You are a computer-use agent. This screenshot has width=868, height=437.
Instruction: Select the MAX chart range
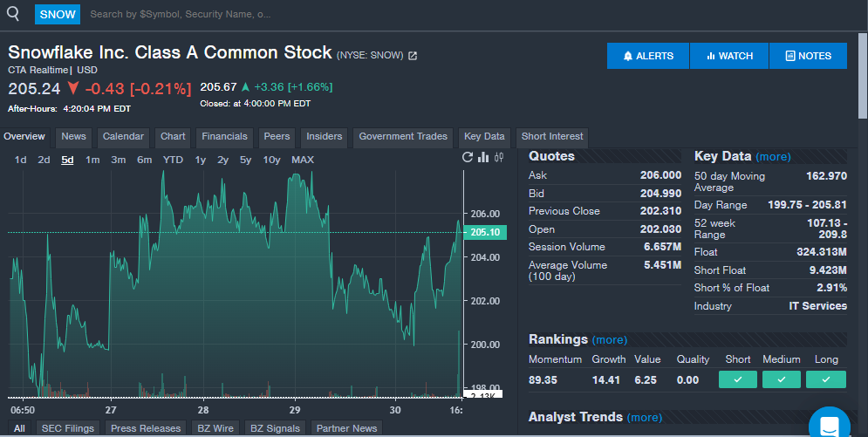tap(302, 160)
